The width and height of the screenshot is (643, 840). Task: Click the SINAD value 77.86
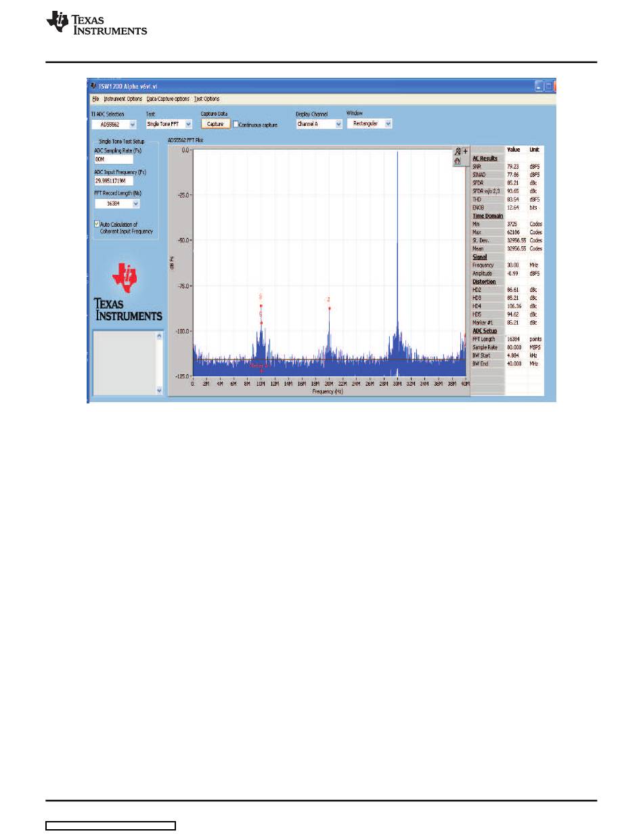513,174
